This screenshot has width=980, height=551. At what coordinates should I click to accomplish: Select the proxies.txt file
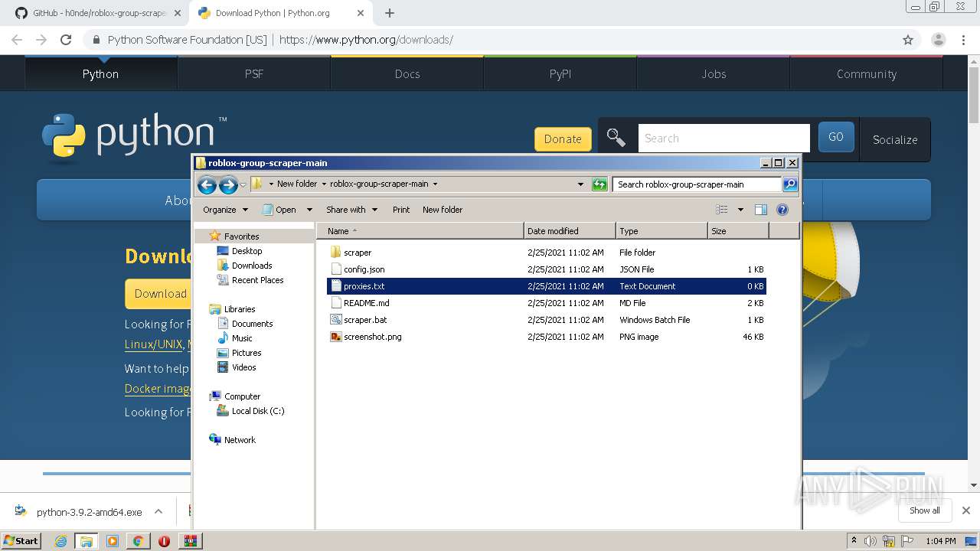(x=547, y=286)
